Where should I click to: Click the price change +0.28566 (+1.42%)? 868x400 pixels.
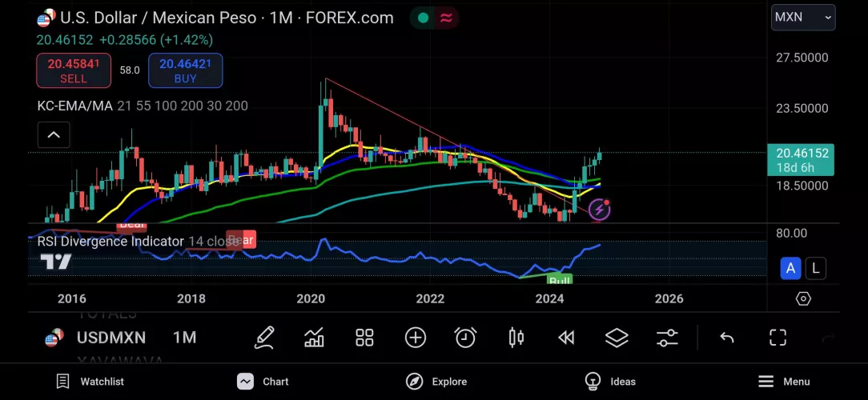[x=156, y=40]
